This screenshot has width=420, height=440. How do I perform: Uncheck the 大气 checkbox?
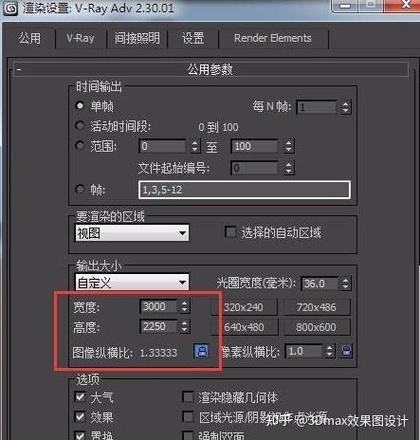80,396
